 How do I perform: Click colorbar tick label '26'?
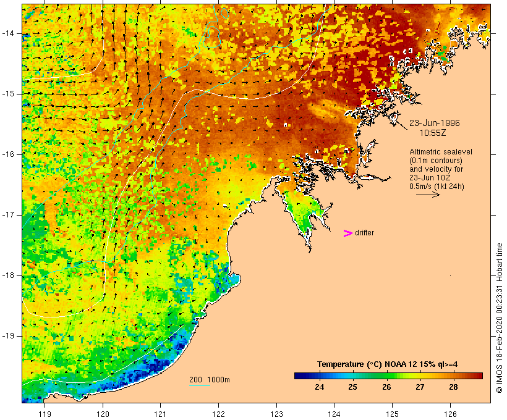(386, 387)
